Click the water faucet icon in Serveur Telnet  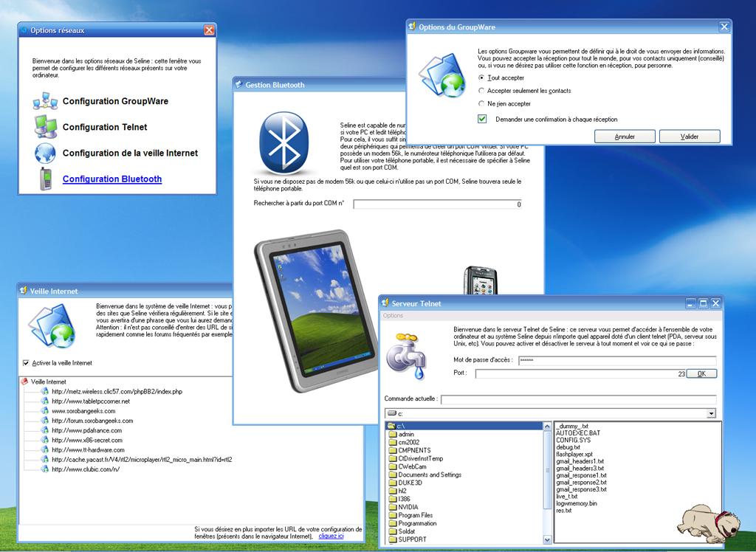[x=407, y=356]
